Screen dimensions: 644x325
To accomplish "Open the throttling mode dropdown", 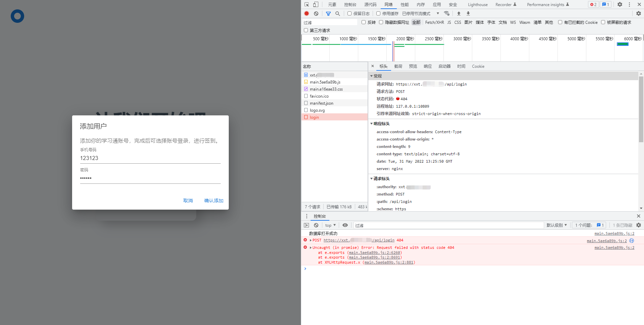I will pyautogui.click(x=421, y=13).
